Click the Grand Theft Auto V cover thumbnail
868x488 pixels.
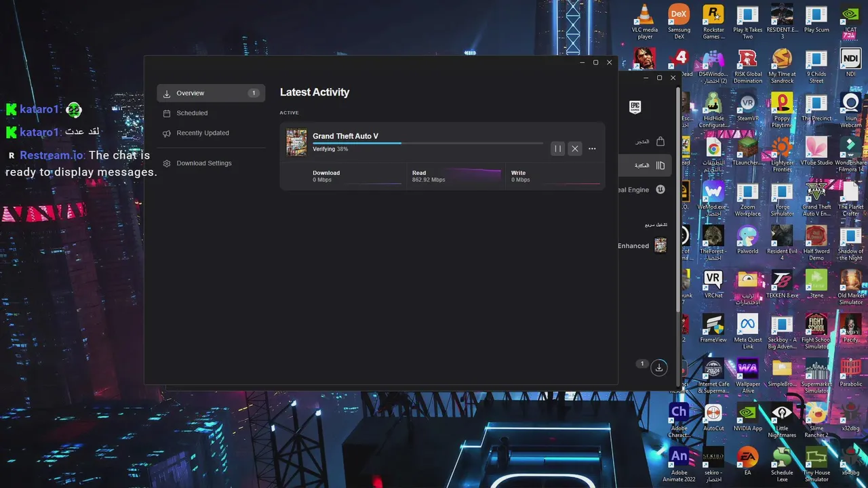[296, 142]
